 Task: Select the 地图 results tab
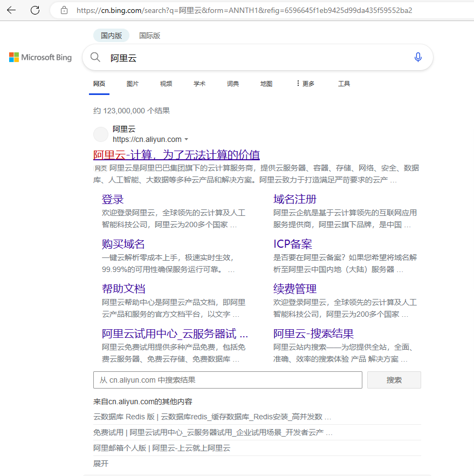tap(266, 84)
